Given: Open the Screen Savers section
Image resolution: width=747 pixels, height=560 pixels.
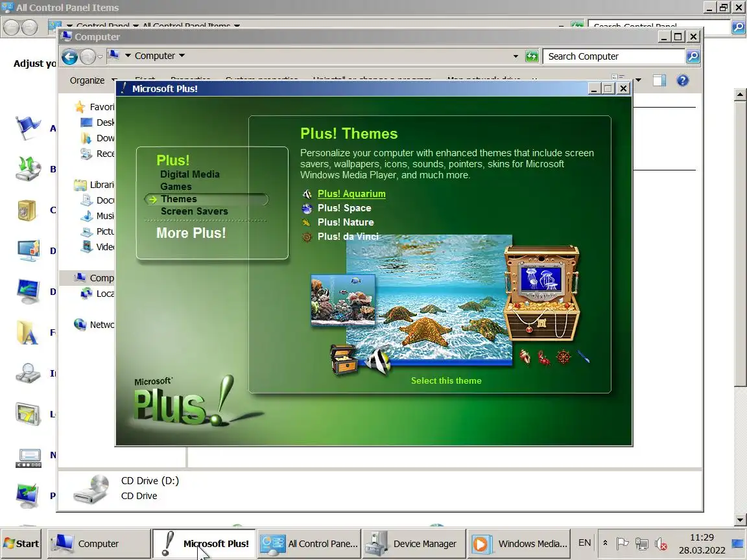Looking at the screenshot, I should (x=195, y=211).
